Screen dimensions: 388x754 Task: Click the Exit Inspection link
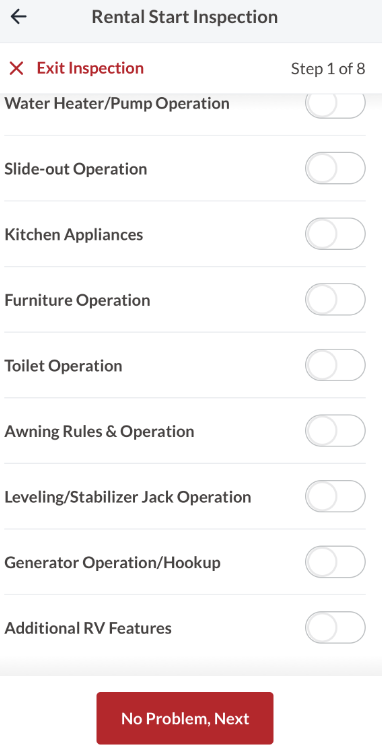click(90, 68)
